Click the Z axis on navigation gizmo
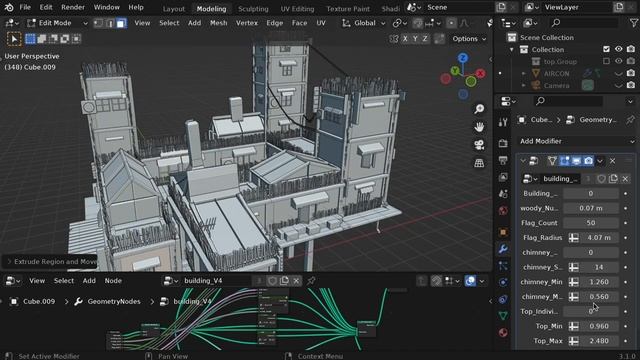640x360 pixels. tap(462, 58)
